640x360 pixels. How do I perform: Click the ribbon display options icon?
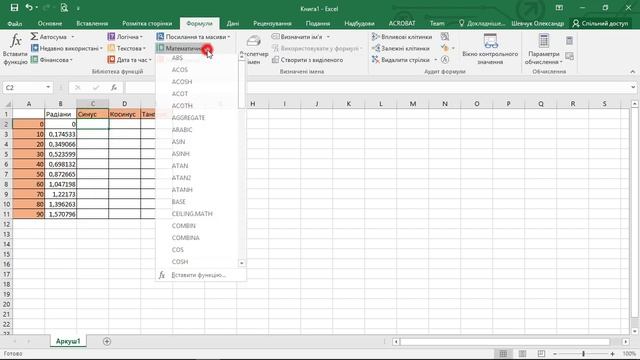(x=559, y=8)
